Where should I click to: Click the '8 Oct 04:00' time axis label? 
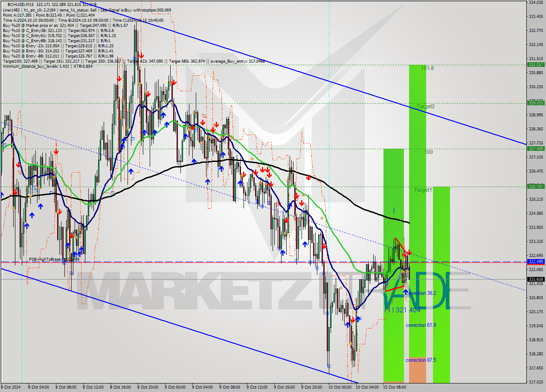pos(39,387)
